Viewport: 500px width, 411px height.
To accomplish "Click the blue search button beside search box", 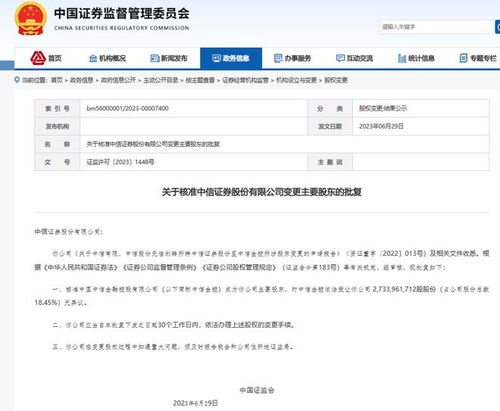I will [497, 27].
